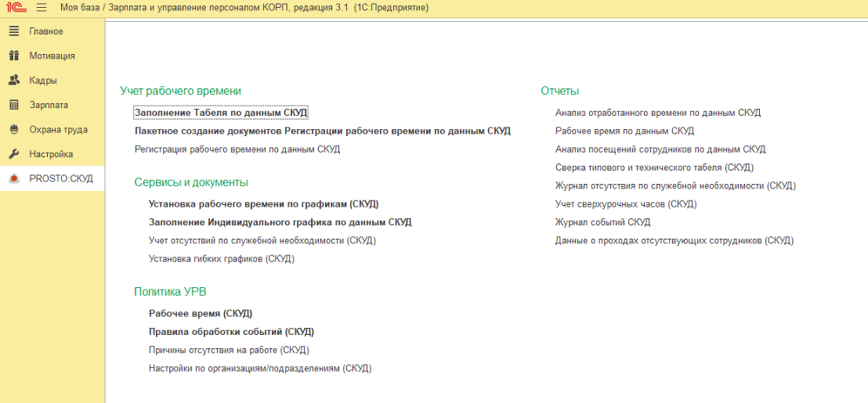
Task: Open the hamburger service menu icon
Action: pyautogui.click(x=42, y=7)
